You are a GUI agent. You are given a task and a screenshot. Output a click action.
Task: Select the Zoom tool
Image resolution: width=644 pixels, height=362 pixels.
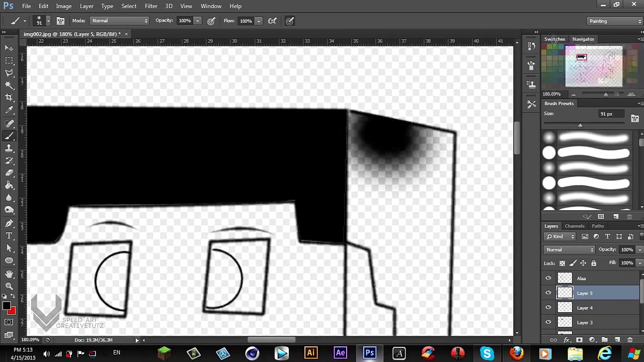click(x=9, y=286)
